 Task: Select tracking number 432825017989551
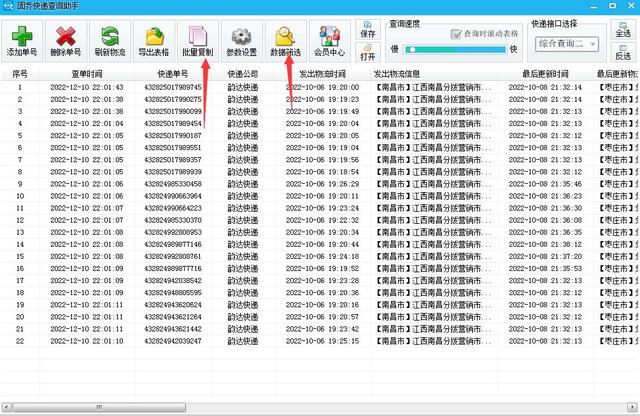click(173, 148)
